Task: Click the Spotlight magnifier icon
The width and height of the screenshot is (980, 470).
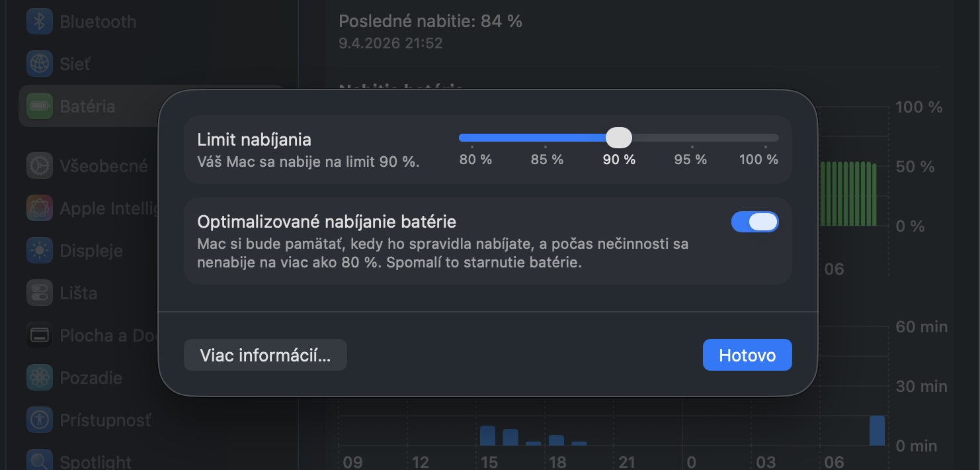Action: coord(40,461)
